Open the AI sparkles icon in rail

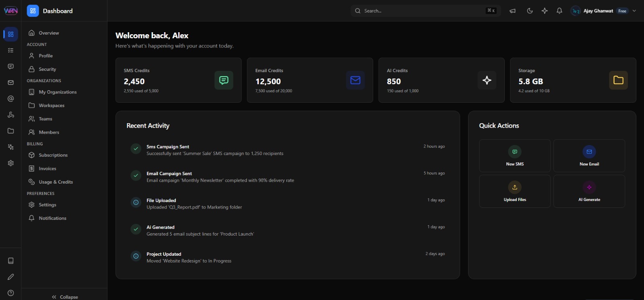(x=11, y=147)
